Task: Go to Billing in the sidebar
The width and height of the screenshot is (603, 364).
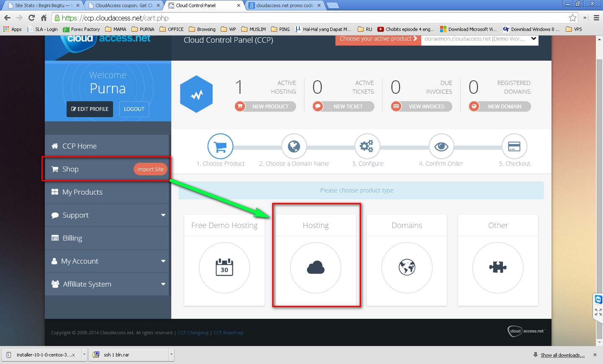Action: 107,238
